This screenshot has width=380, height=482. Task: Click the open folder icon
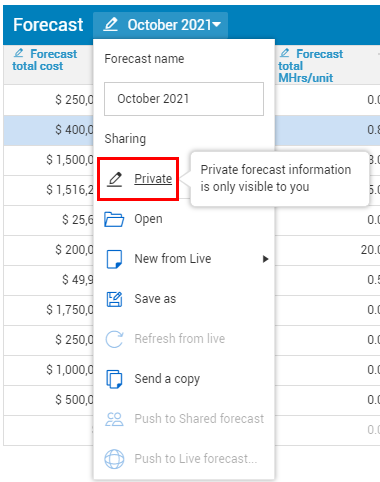pyautogui.click(x=114, y=219)
